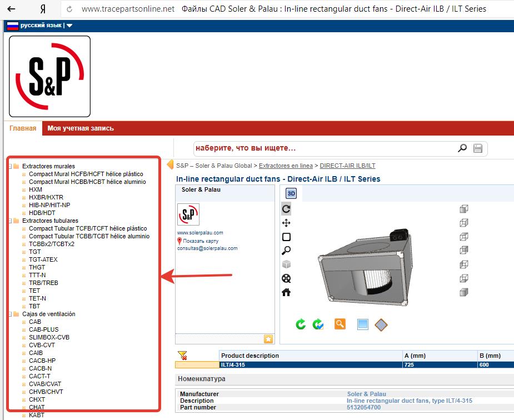
Task: Click the filter funnel icon in table
Action: point(182,356)
